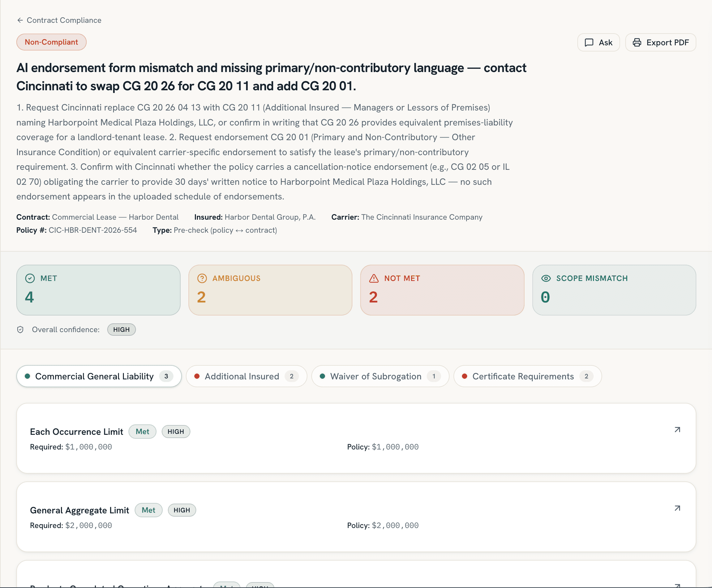This screenshot has height=588, width=712.
Task: Click the MET count number 4
Action: click(x=29, y=297)
